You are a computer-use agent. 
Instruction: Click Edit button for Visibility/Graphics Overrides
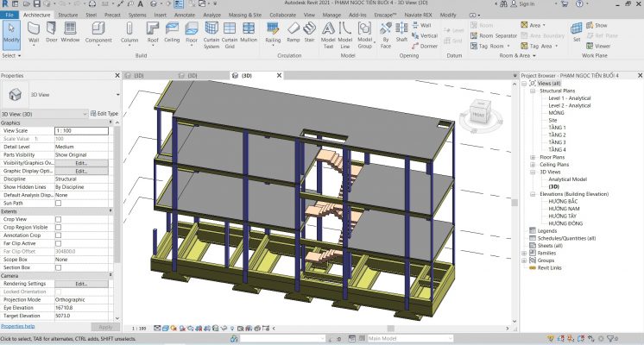[81, 162]
